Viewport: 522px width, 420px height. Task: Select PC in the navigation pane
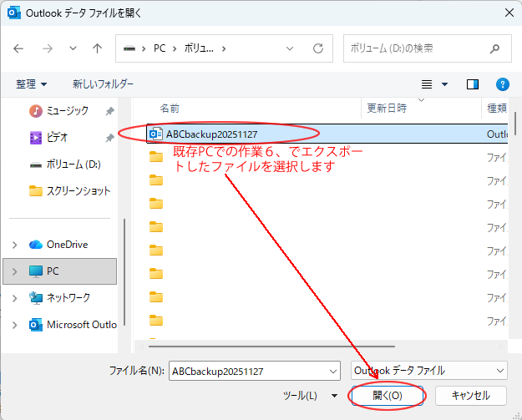coord(60,271)
